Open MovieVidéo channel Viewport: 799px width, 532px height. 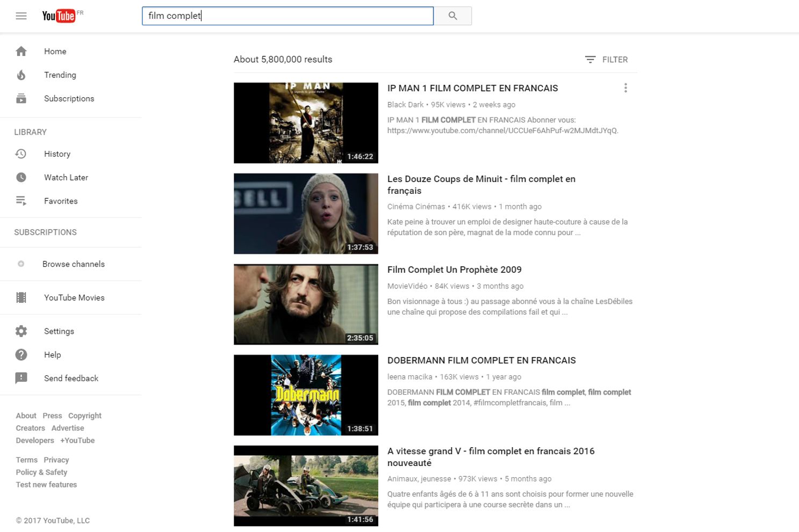point(407,286)
